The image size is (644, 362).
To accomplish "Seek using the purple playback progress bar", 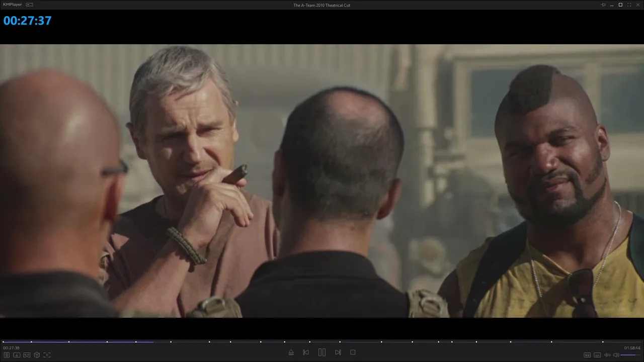I will point(322,342).
